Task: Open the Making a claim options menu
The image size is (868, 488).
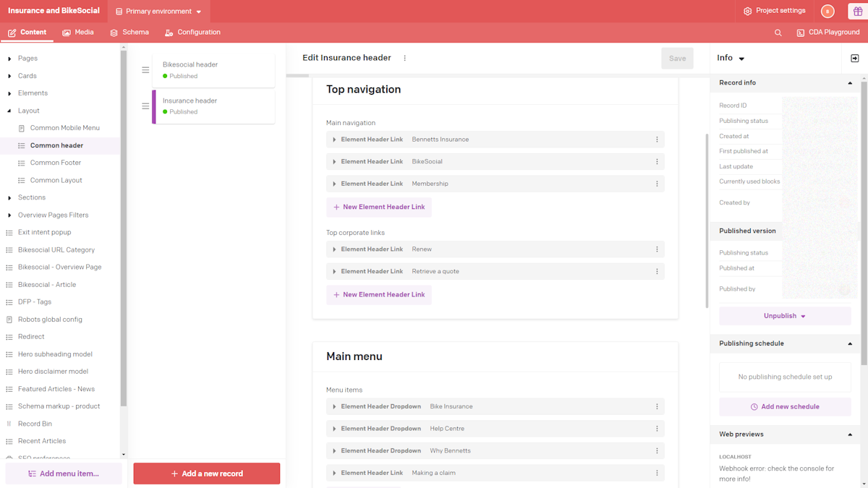Action: coord(657,473)
